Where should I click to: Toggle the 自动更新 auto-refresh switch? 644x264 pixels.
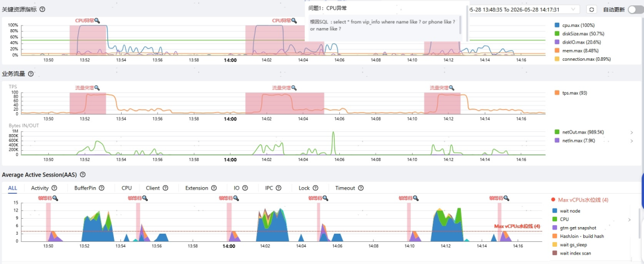click(x=636, y=10)
